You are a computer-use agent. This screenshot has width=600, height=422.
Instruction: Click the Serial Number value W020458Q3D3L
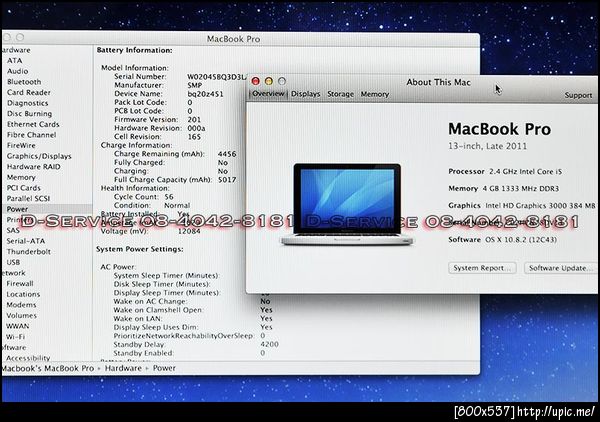(216, 77)
